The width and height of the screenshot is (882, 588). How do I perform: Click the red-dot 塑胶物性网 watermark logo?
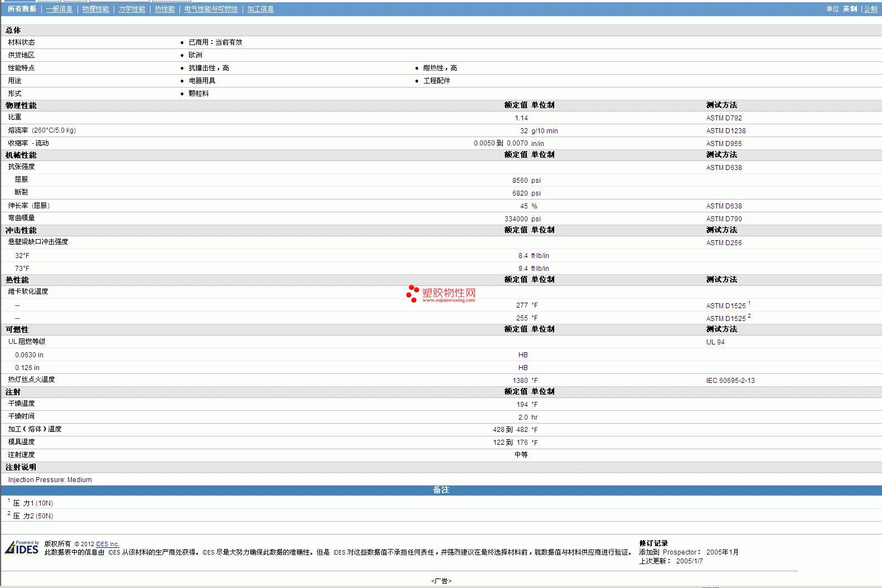click(440, 293)
